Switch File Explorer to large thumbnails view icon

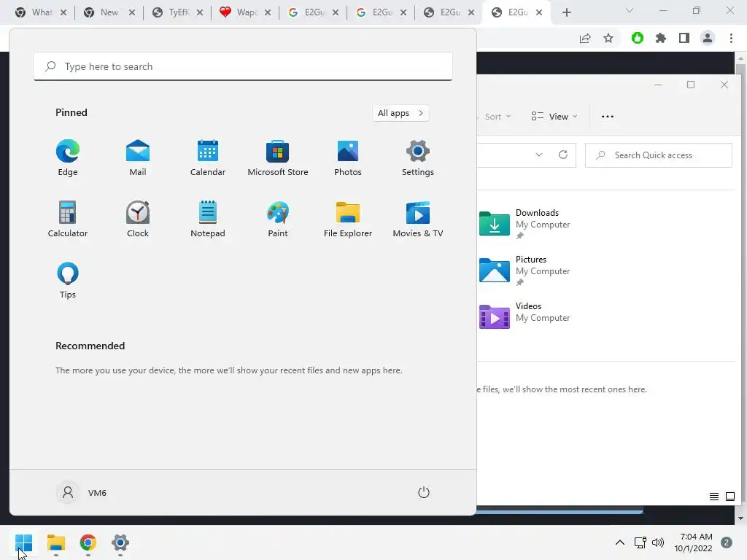point(729,497)
